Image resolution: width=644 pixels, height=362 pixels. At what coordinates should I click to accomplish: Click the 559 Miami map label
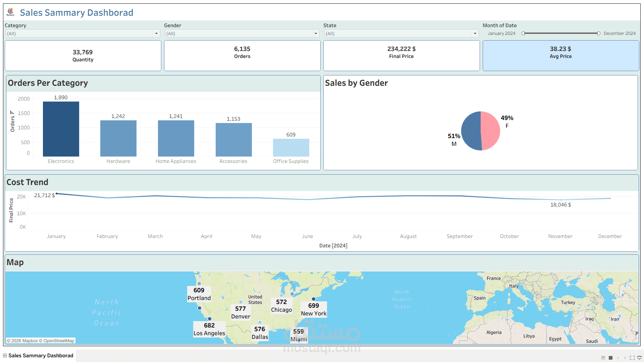pos(299,335)
